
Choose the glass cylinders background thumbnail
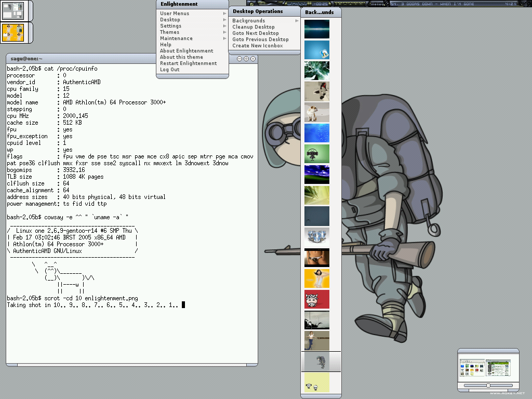316,236
